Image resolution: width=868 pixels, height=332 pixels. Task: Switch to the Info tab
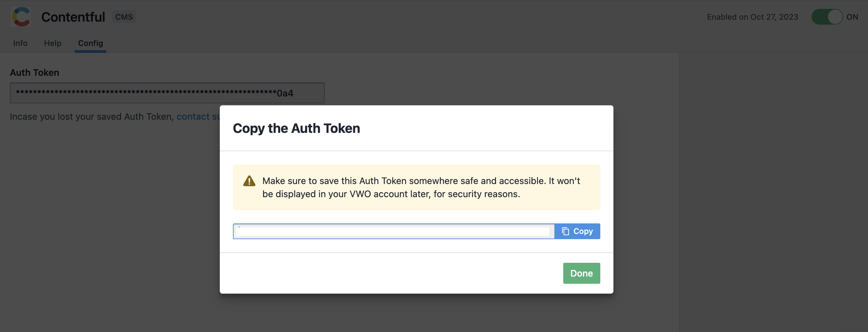pyautogui.click(x=20, y=43)
